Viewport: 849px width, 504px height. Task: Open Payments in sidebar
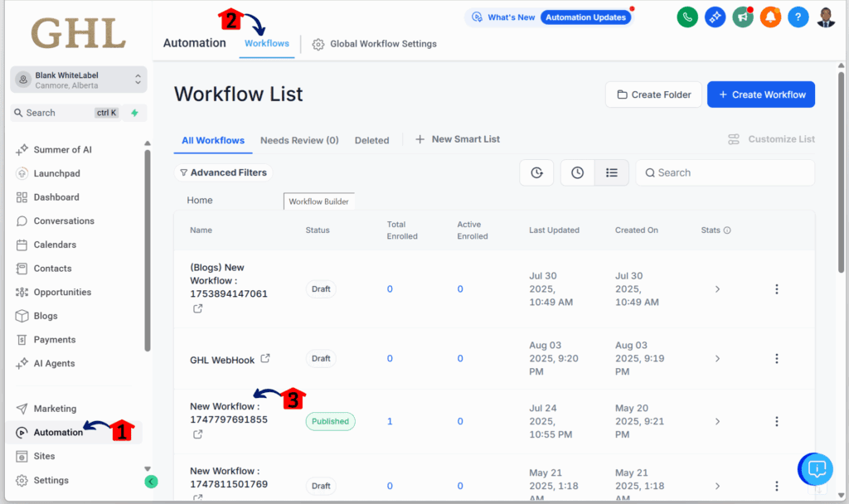(x=54, y=340)
